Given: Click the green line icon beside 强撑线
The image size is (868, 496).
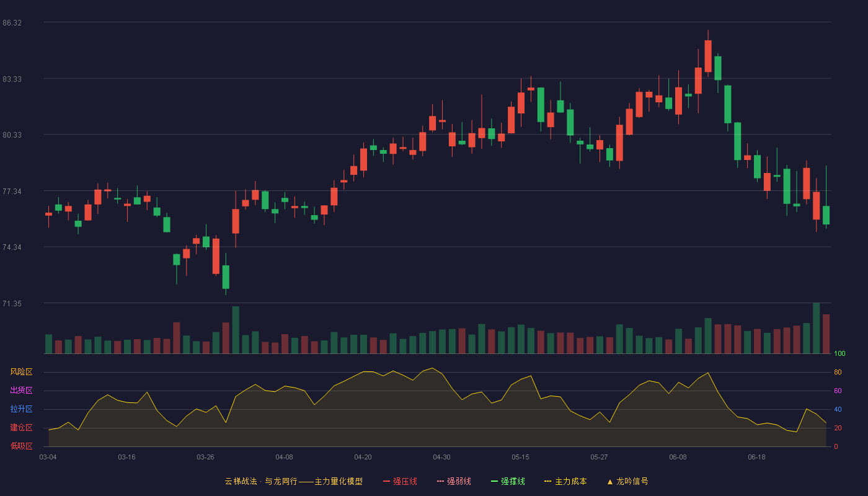Looking at the screenshot, I should coord(494,481).
